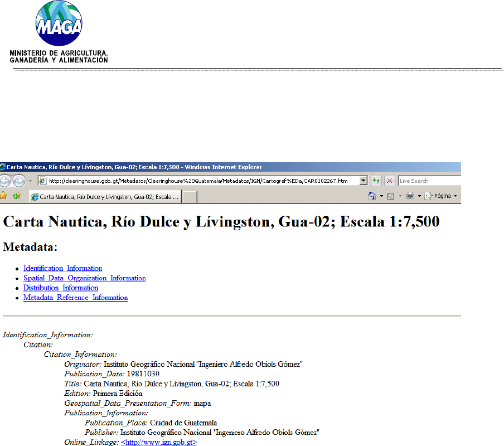
Task: Click the page heading Carta Nautica title
Action: click(221, 222)
